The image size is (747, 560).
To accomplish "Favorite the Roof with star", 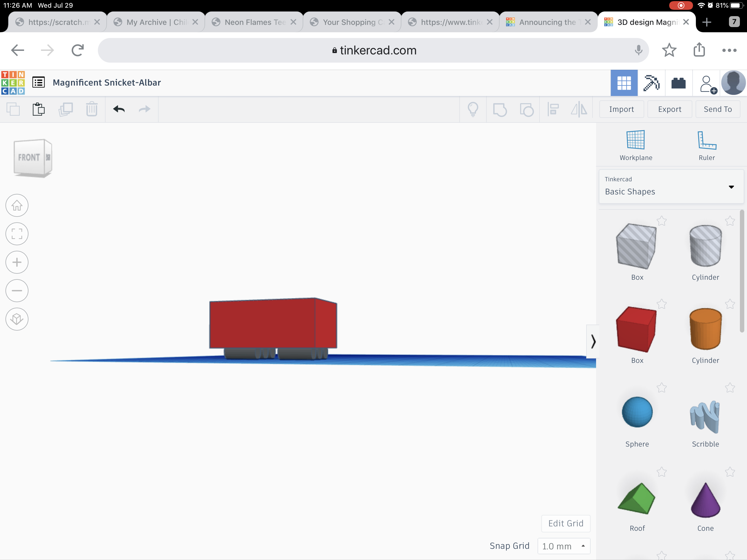I will point(662,471).
